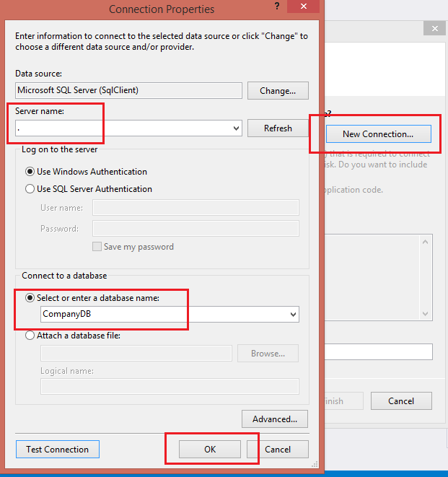Click Cancel in the background wizard
The height and width of the screenshot is (477, 448).
tap(401, 401)
